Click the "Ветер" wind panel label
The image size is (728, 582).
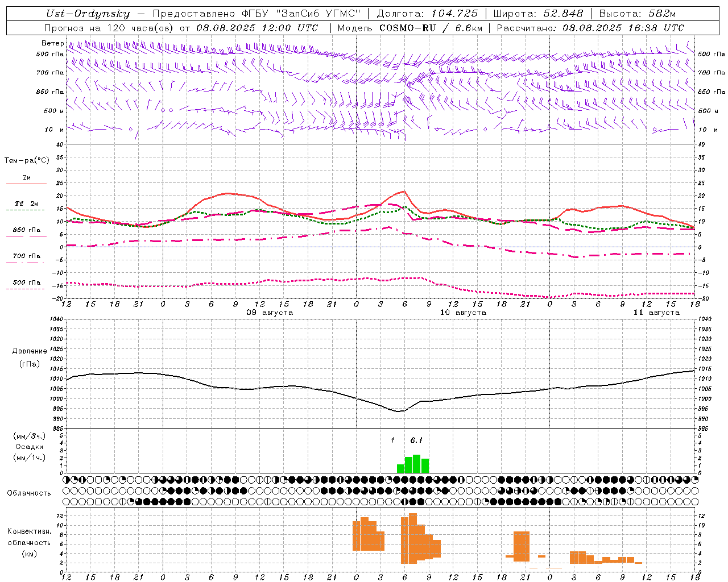click(52, 43)
